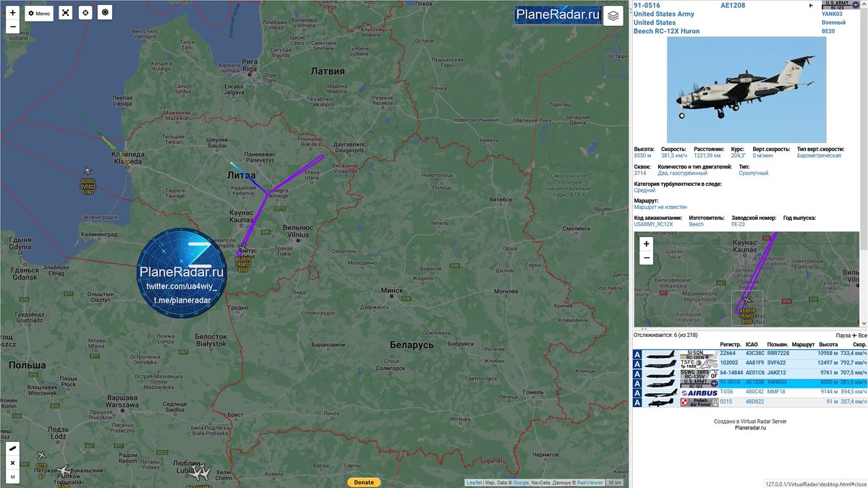Image resolution: width=868 pixels, height=488 pixels.
Task: Switch measurement units with M button
Action: tap(12, 476)
